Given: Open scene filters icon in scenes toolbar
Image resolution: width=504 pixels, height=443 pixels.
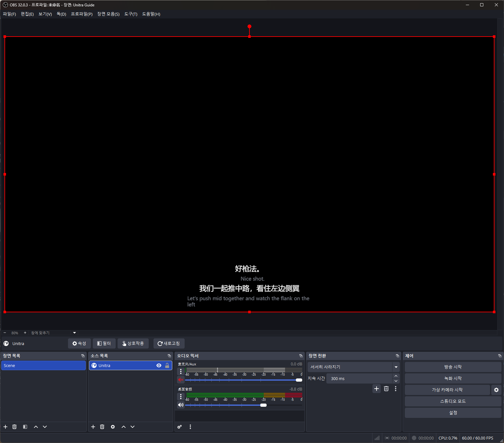Looking at the screenshot, I should pos(25,427).
